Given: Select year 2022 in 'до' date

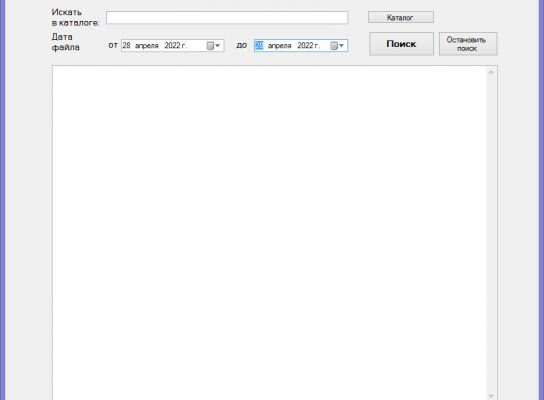Looking at the screenshot, I should [305, 46].
